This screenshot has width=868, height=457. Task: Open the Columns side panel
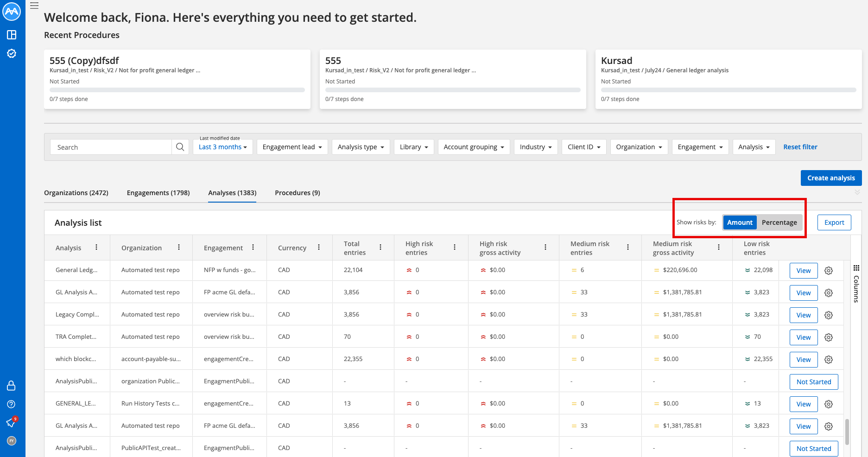click(x=856, y=284)
